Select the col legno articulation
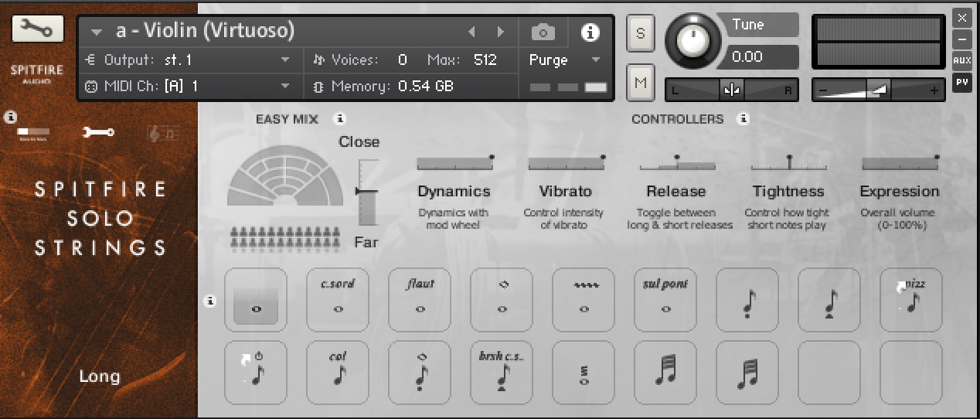Image resolution: width=980 pixels, height=419 pixels. click(338, 373)
